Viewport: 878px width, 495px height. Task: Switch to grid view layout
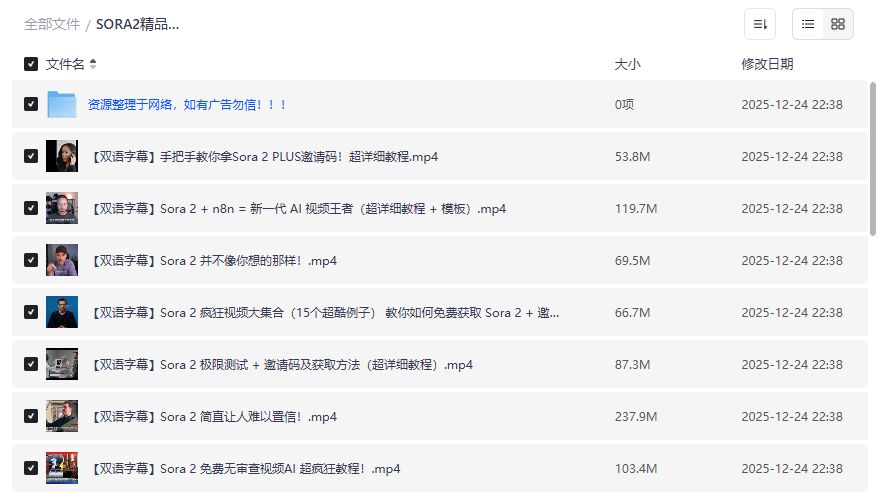pyautogui.click(x=838, y=24)
